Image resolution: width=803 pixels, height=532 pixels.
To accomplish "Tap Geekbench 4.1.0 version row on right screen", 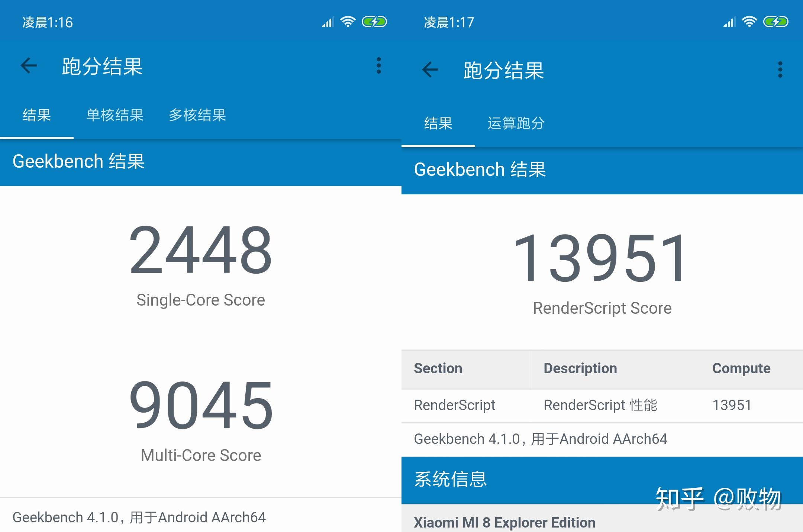I will click(x=602, y=439).
